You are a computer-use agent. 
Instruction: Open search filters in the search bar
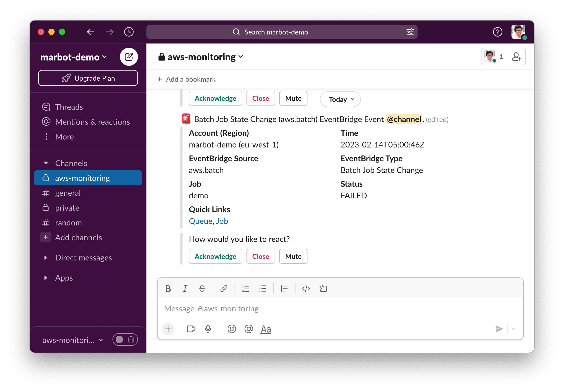pos(410,32)
